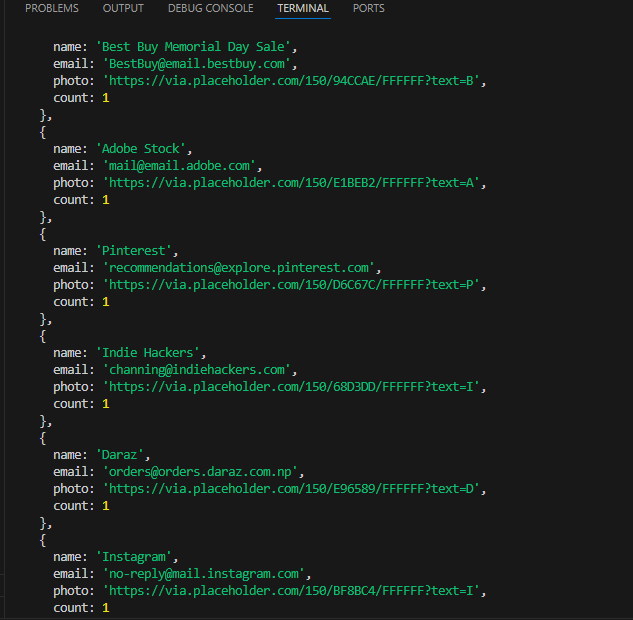Click the count value under Pinterest entry

106,302
